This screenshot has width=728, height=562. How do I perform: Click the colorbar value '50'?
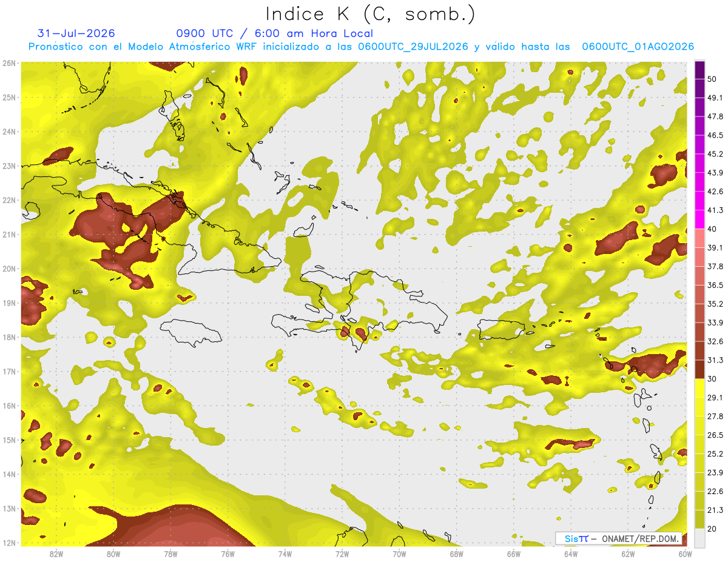713,79
